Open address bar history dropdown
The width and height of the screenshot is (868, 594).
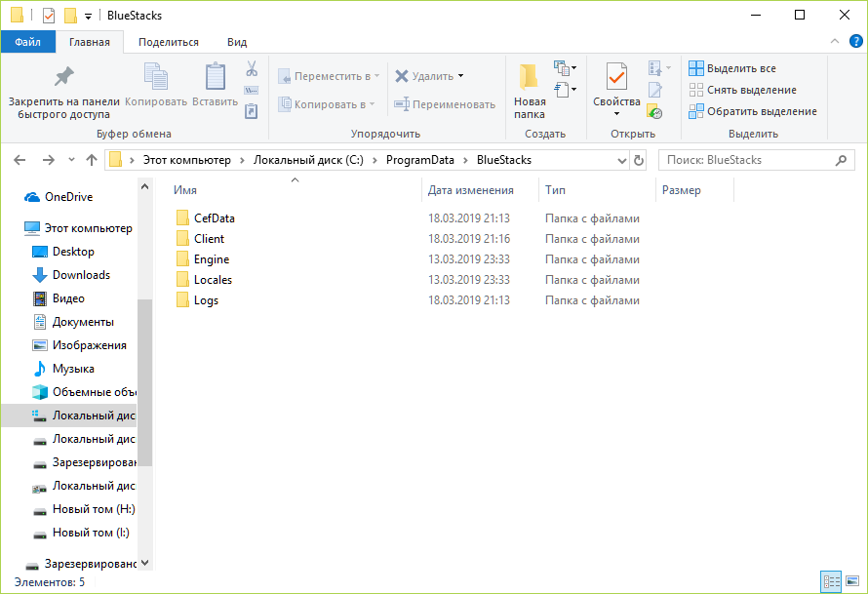tap(621, 161)
